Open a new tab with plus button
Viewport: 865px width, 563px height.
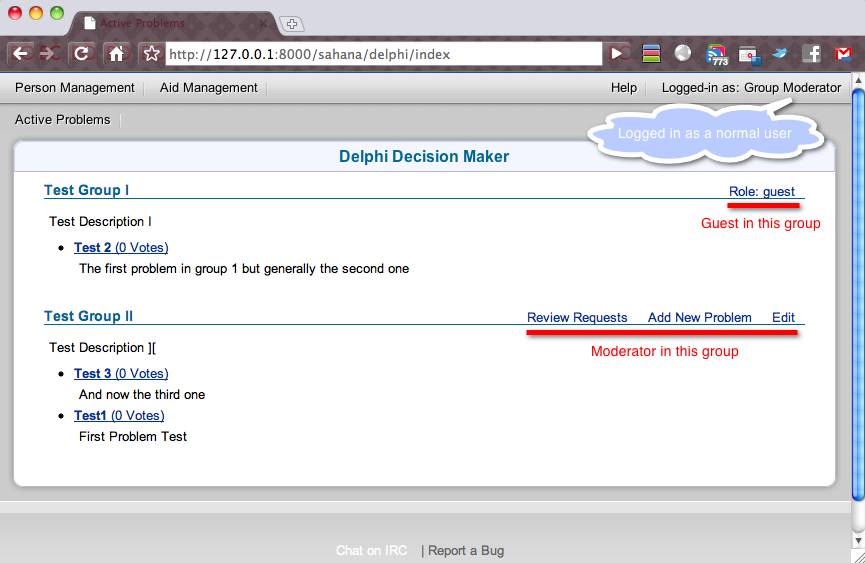(292, 23)
